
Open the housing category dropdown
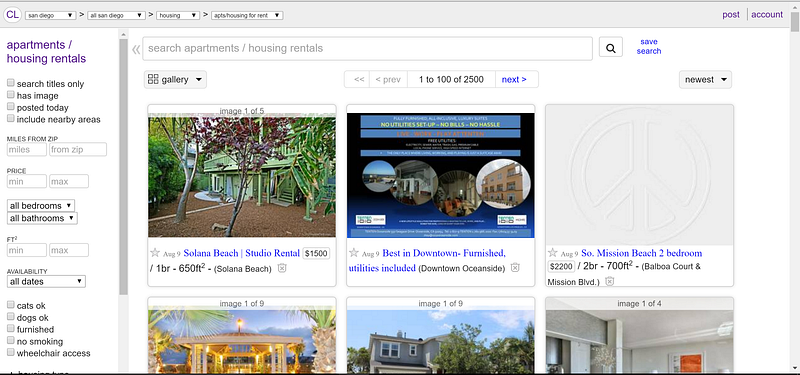coord(178,15)
